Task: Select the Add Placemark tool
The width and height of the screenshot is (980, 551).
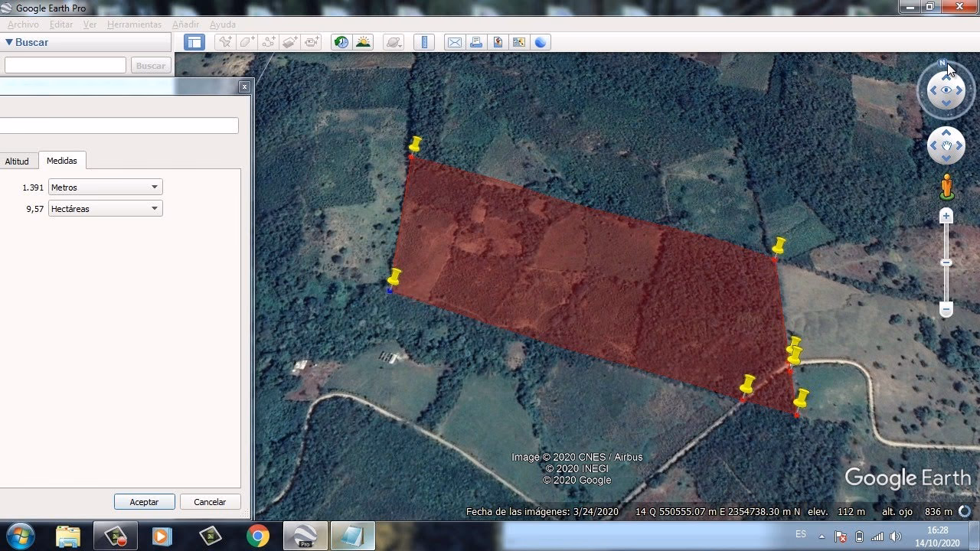Action: point(225,42)
